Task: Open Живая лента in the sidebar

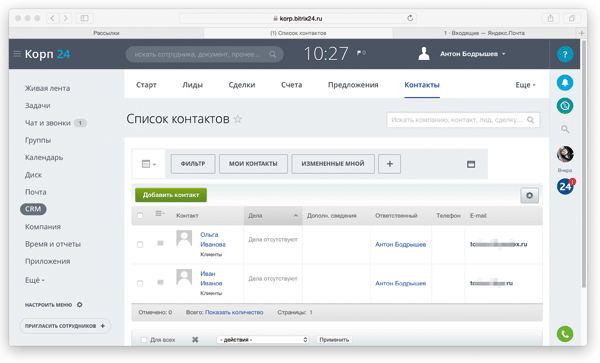Action: [x=47, y=88]
